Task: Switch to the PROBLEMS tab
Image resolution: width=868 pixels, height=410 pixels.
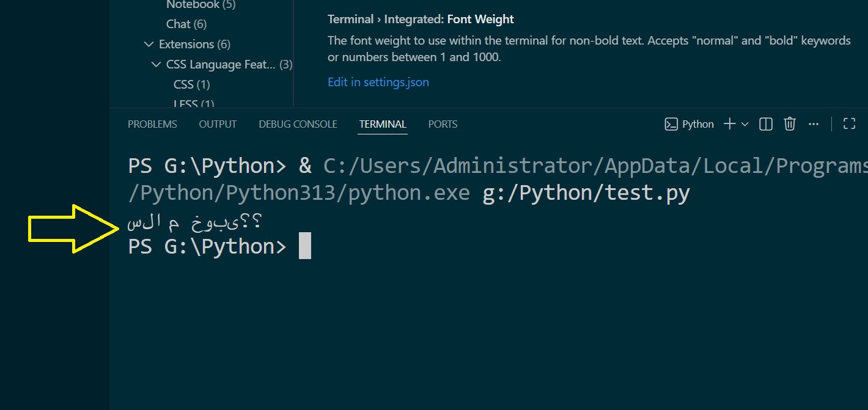Action: point(152,124)
